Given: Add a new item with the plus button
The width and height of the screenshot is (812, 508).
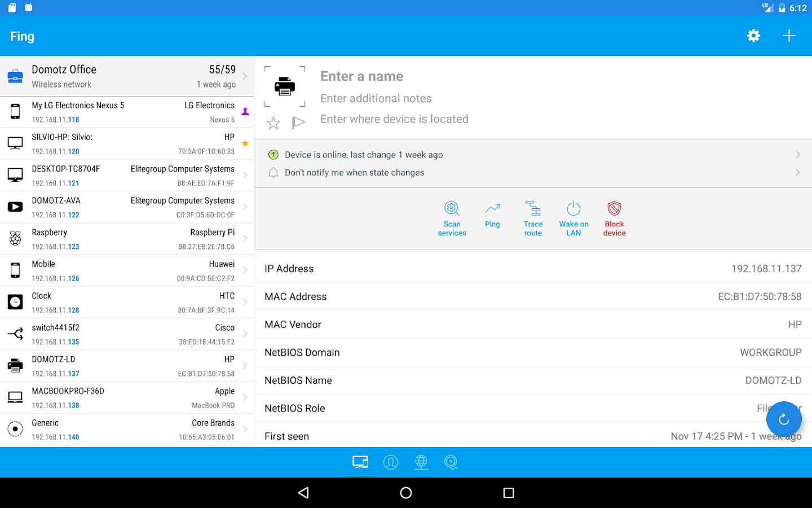Looking at the screenshot, I should tap(789, 36).
